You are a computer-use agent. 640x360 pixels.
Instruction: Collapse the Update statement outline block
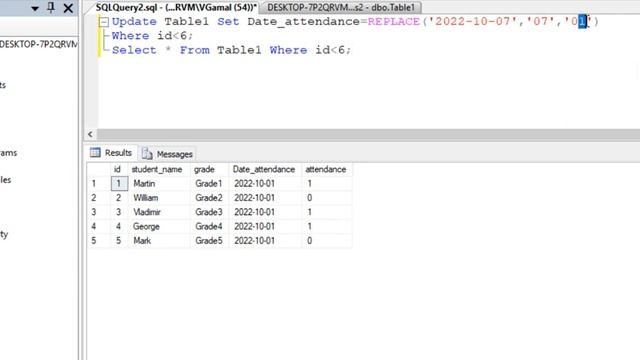click(x=104, y=22)
